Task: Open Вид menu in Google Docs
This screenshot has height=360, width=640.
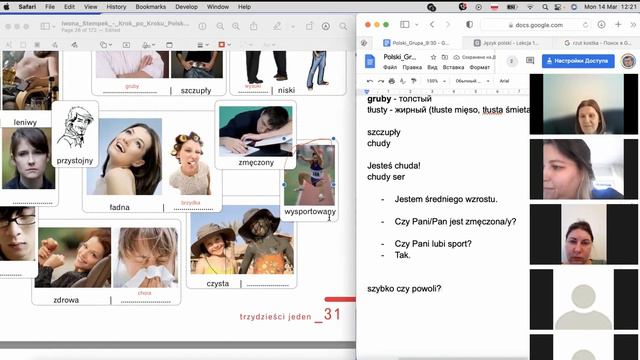Action: [x=432, y=67]
